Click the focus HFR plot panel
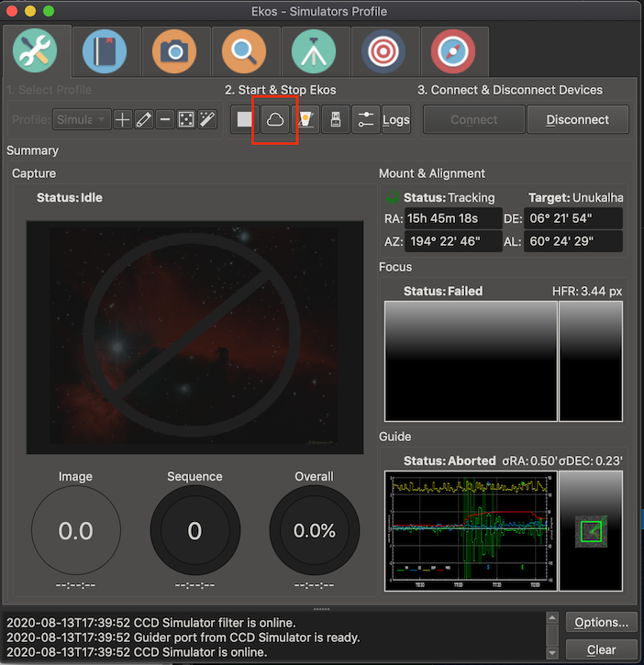Viewport: 644px width, 665px height. 471,360
